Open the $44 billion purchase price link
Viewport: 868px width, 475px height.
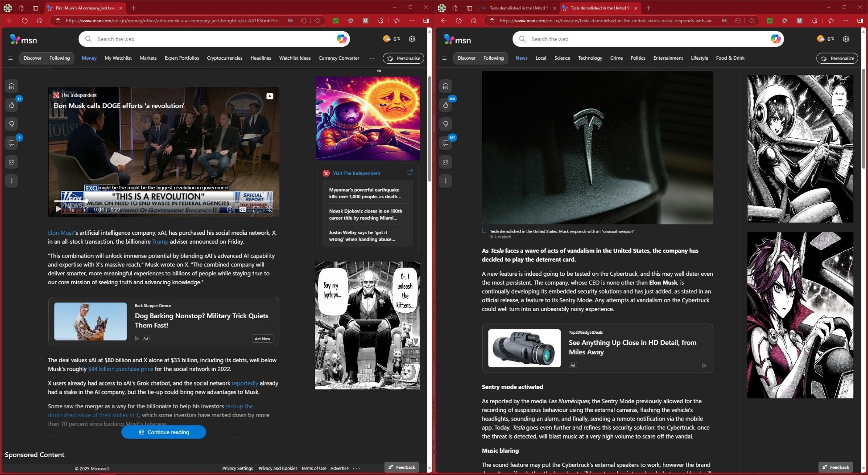[x=120, y=369]
